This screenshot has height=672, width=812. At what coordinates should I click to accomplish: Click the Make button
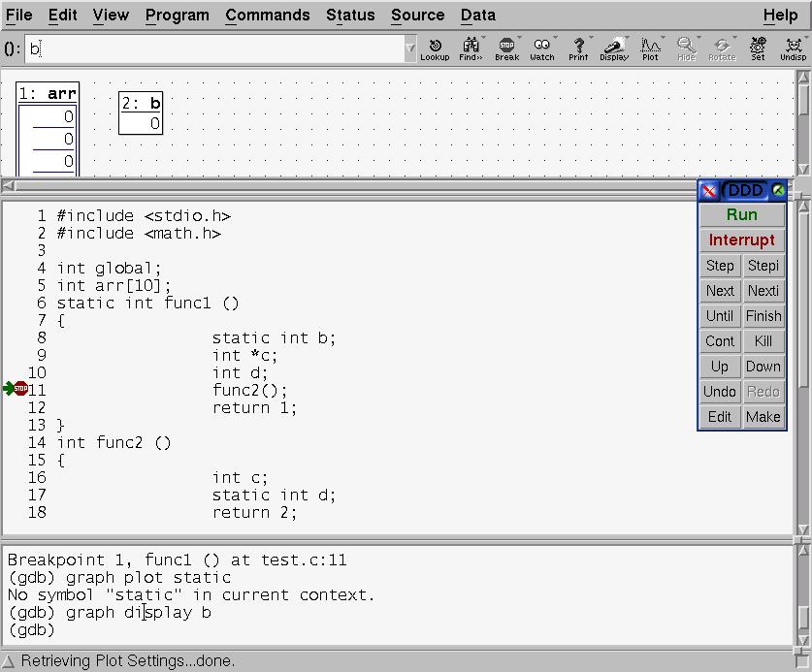click(x=763, y=417)
